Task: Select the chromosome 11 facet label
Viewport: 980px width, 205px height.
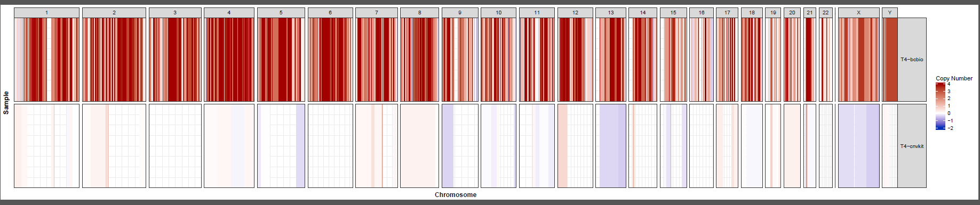Action: tap(537, 12)
